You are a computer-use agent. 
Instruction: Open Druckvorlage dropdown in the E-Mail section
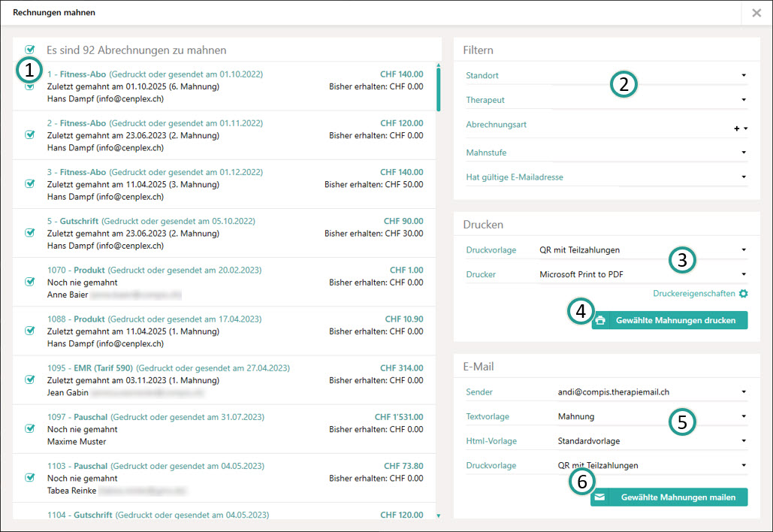coord(744,465)
